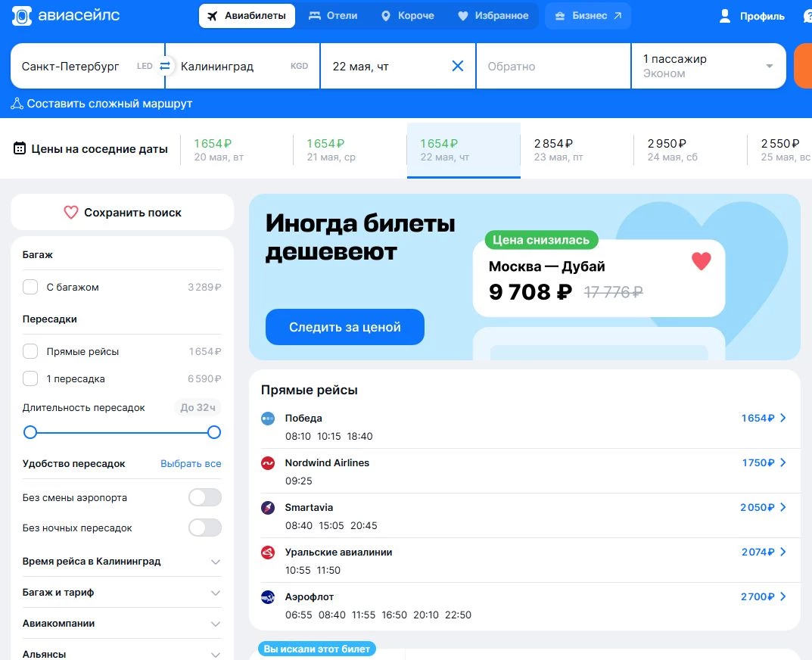Clear the selected date with the X icon

pyautogui.click(x=457, y=66)
